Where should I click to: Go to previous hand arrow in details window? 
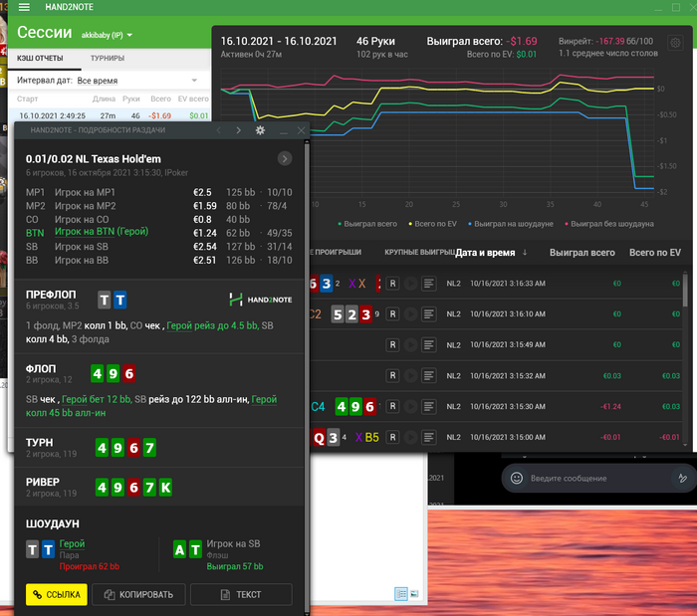pyautogui.click(x=219, y=130)
